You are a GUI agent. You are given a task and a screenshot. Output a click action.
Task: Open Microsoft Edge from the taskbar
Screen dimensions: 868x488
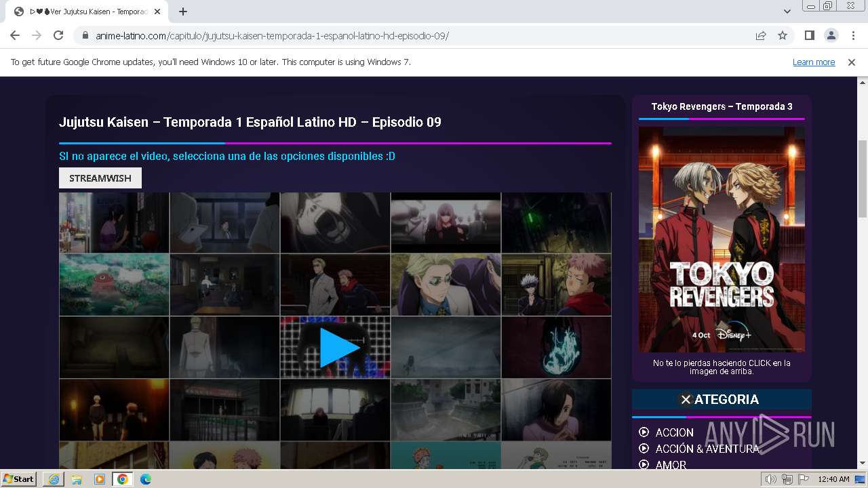click(145, 479)
